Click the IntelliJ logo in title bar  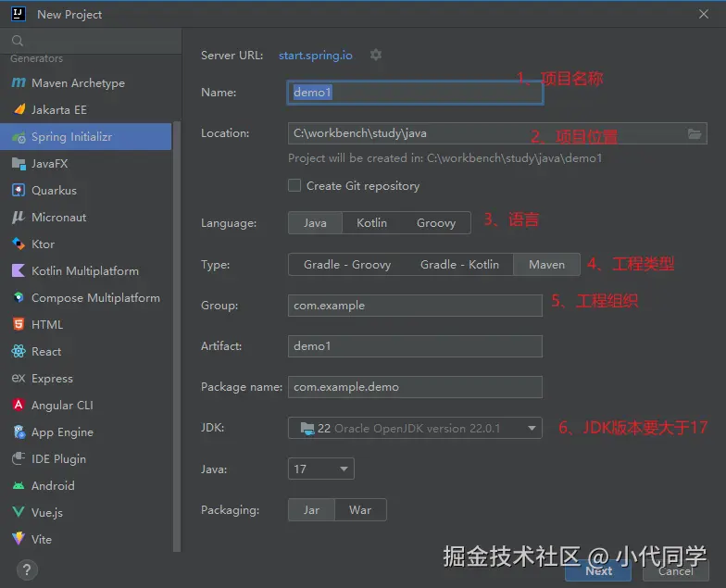pos(19,14)
